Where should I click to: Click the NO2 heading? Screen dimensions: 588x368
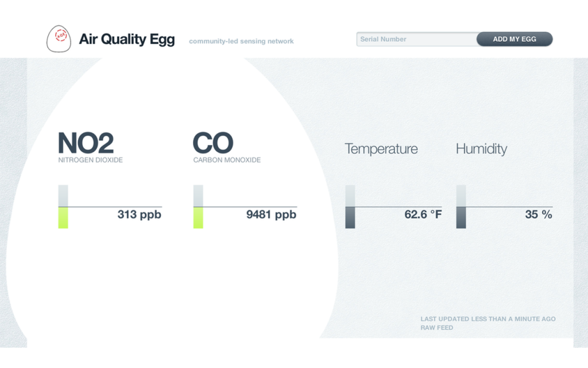click(x=86, y=143)
